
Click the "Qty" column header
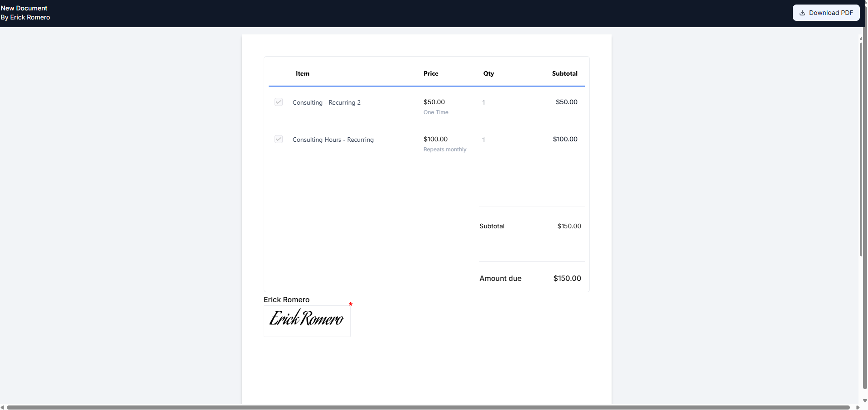click(488, 73)
